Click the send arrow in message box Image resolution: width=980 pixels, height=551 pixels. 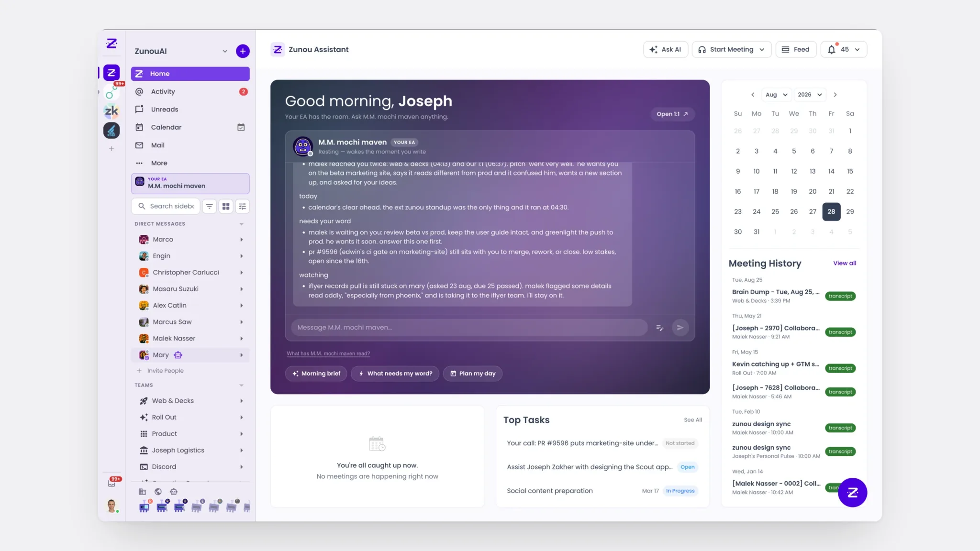tap(680, 328)
